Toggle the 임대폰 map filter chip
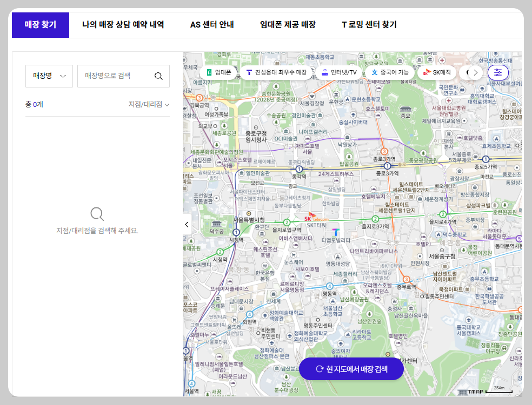532x405 pixels. point(218,72)
